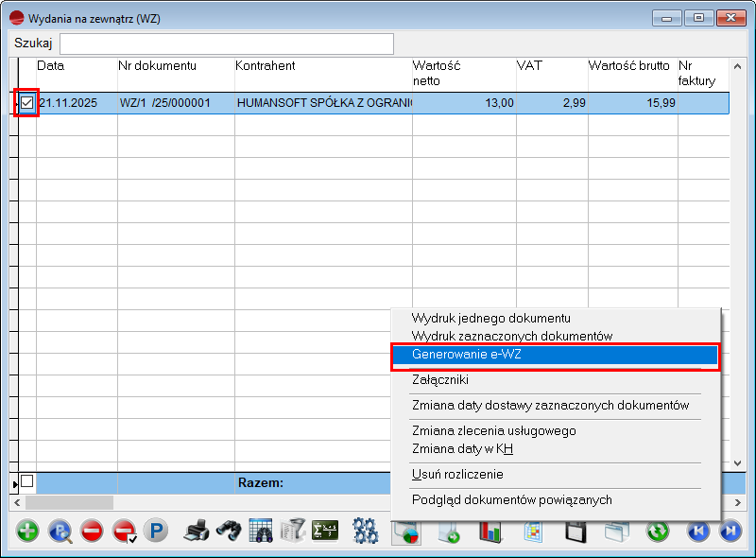756x558 pixels.
Task: Open the gears settings icon
Action: click(x=366, y=531)
